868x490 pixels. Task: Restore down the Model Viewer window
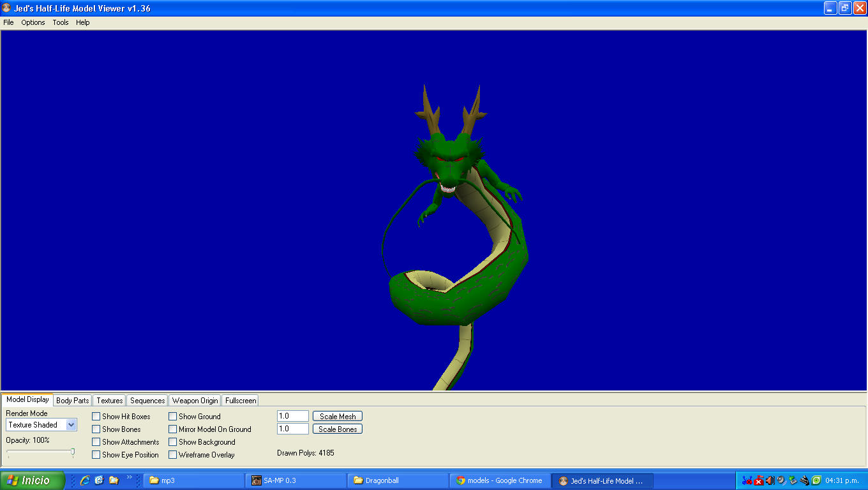[845, 8]
